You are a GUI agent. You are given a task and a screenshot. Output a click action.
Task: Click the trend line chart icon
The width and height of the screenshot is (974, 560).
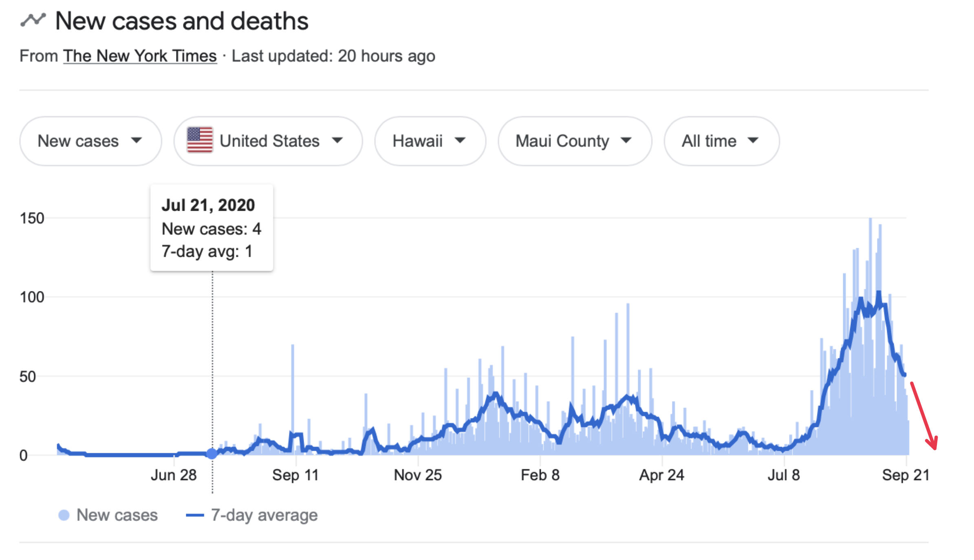click(33, 20)
